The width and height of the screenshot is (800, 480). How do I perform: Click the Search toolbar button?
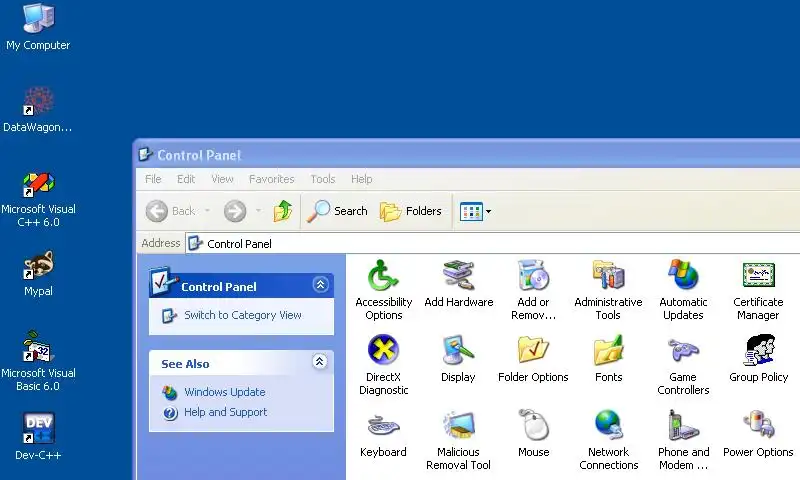[337, 211]
